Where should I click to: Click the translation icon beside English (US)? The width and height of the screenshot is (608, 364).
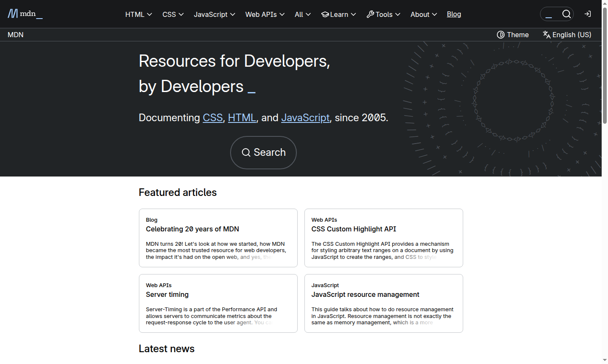546,35
